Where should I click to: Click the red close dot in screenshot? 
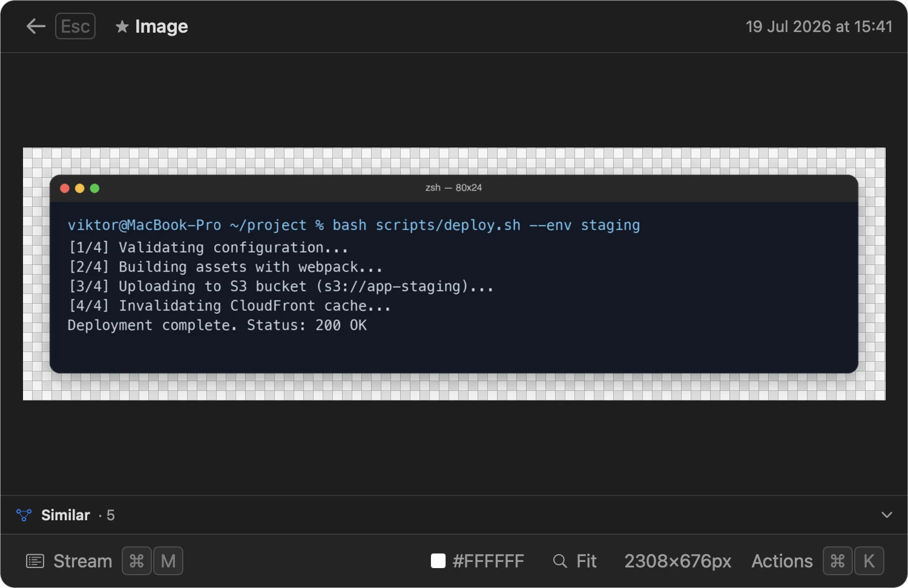click(x=65, y=188)
